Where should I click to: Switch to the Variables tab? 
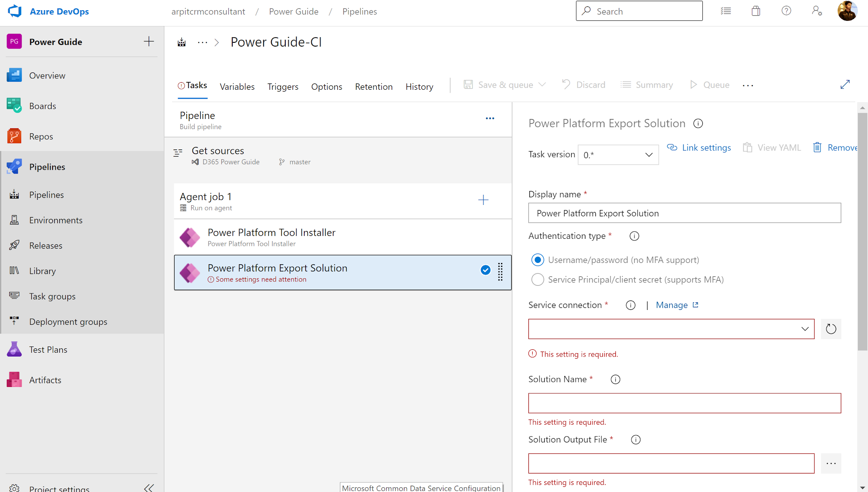tap(237, 86)
